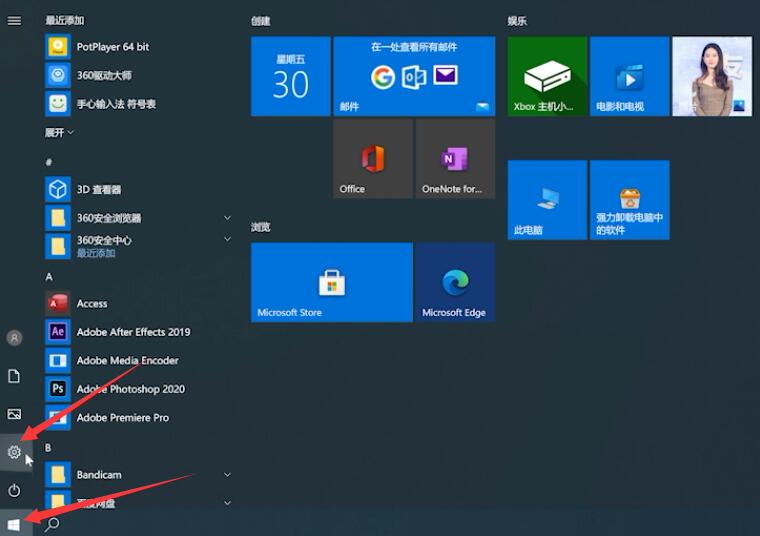Open the Settings gear icon
The image size is (760, 536).
coord(14,452)
